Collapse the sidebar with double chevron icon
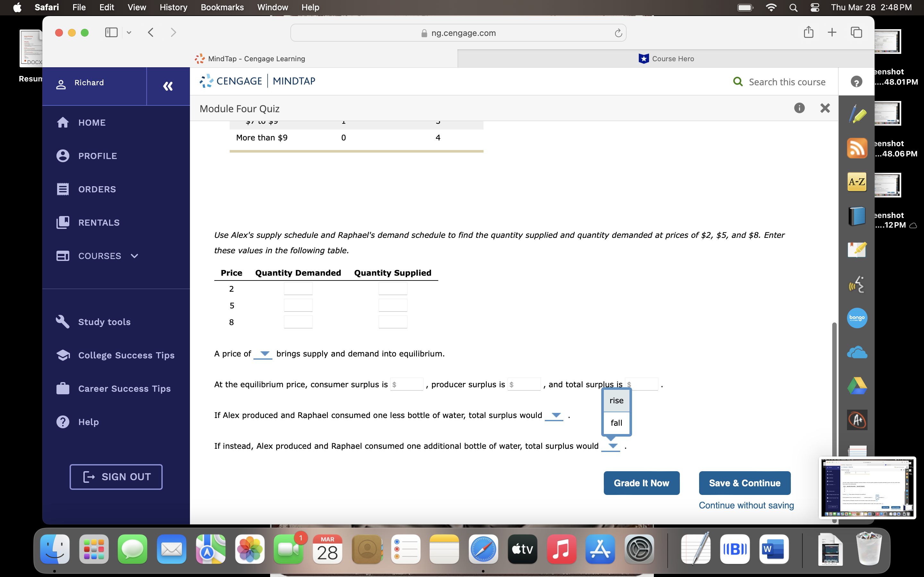This screenshot has width=924, height=577. pyautogui.click(x=167, y=86)
